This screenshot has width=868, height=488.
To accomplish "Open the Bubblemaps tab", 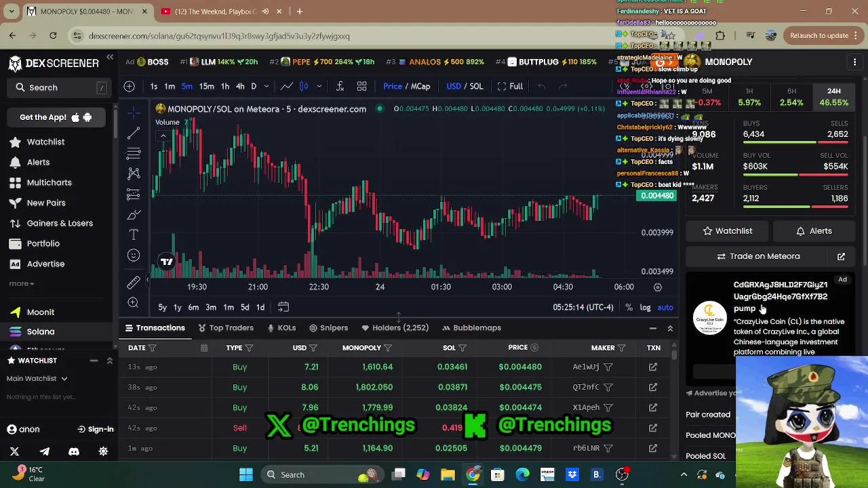I will [471, 328].
